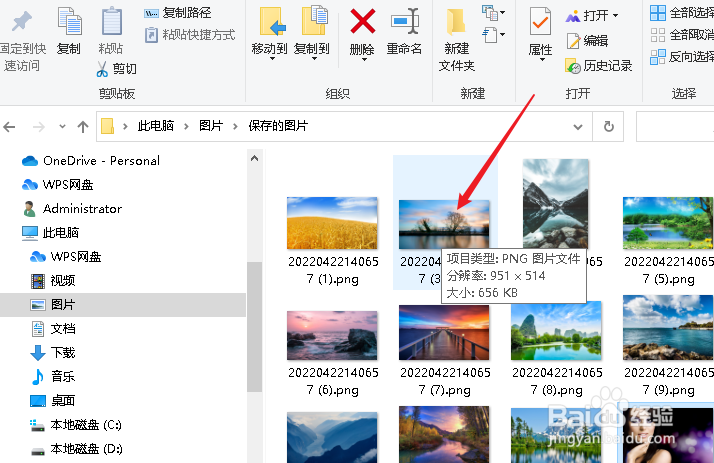Go back with the Back arrow
Screen dimensions: 714x463
pos(10,127)
